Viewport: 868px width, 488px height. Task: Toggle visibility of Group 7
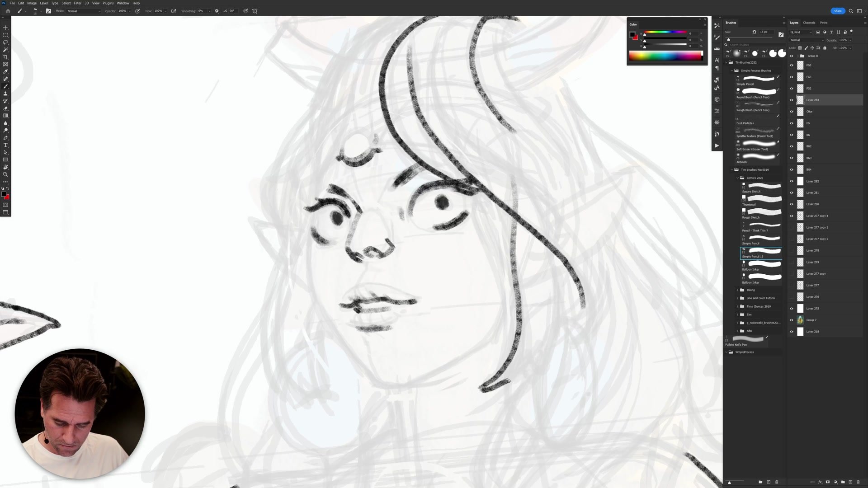point(792,320)
